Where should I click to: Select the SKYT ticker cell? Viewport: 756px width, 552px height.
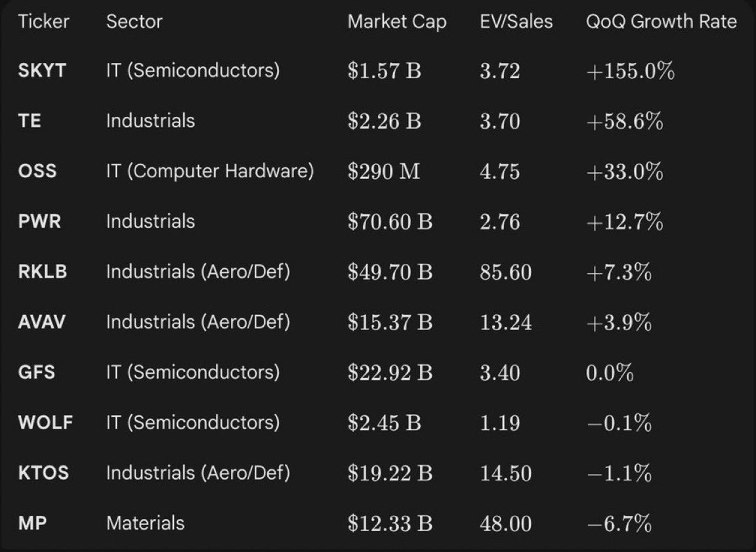42,70
